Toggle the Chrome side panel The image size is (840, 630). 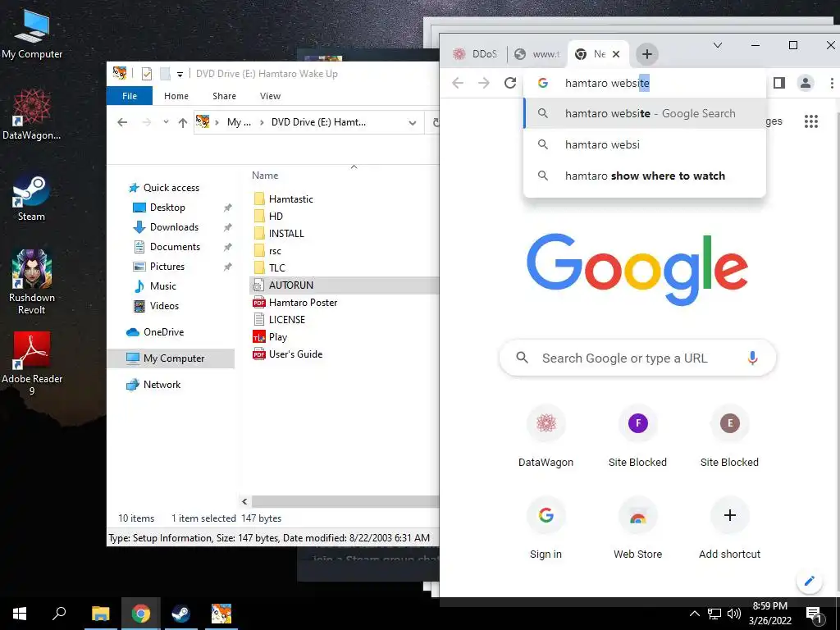click(x=779, y=83)
